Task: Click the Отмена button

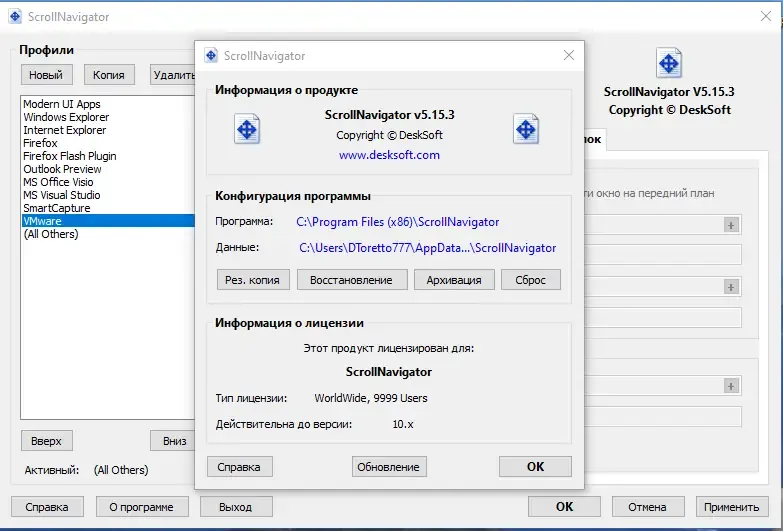Action: 648,507
